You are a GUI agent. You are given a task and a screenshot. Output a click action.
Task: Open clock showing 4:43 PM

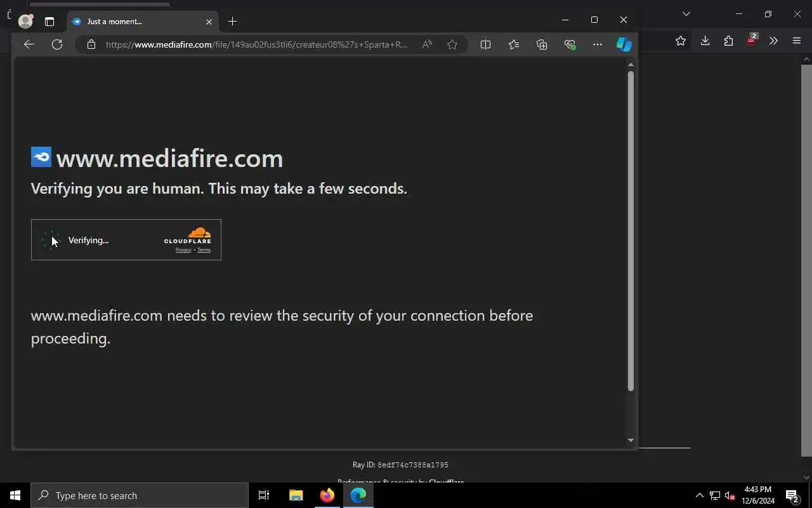(x=758, y=495)
